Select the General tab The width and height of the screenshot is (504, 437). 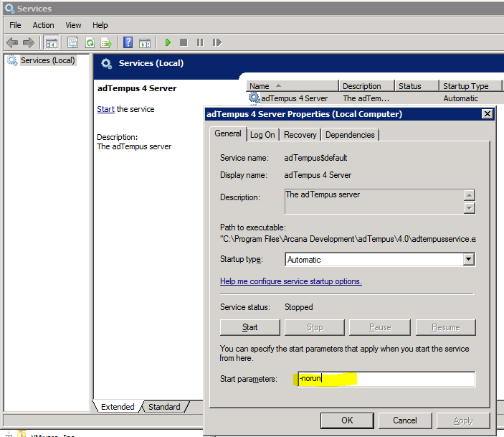click(x=228, y=134)
